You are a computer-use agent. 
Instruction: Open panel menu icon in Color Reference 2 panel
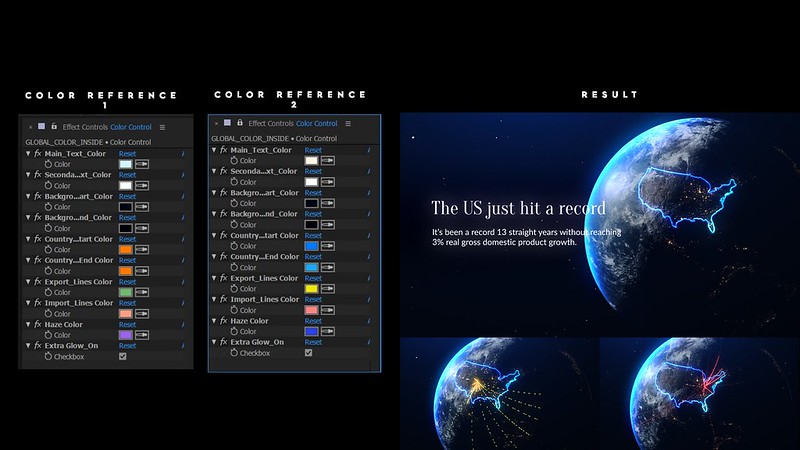tap(348, 123)
